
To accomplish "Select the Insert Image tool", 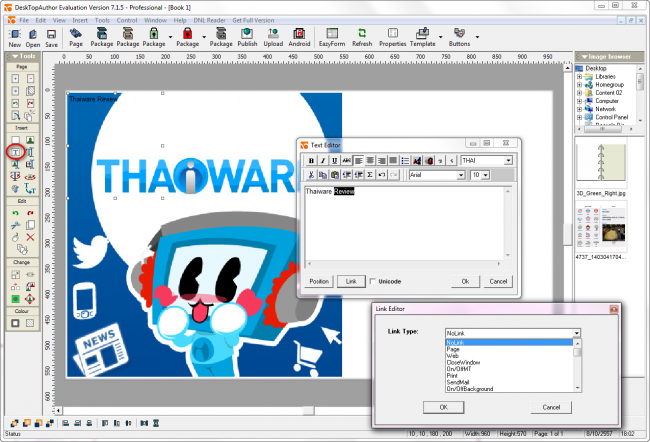I will pyautogui.click(x=30, y=140).
